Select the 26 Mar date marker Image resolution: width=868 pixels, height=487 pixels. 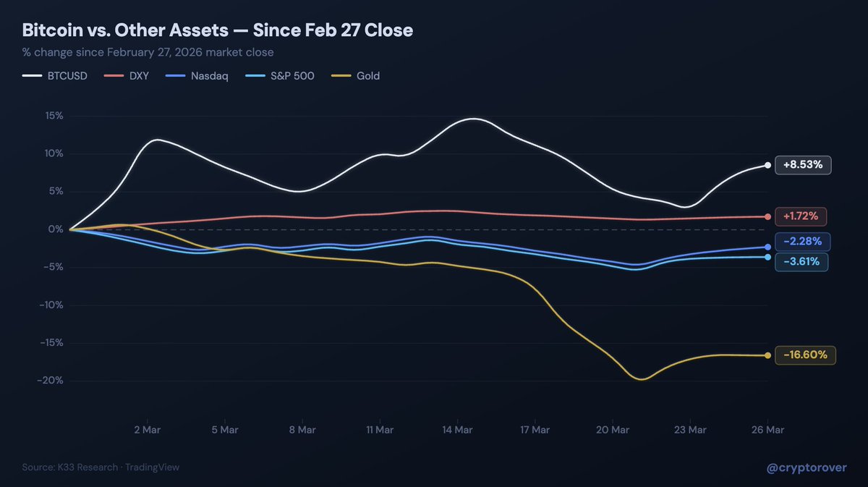coord(767,430)
